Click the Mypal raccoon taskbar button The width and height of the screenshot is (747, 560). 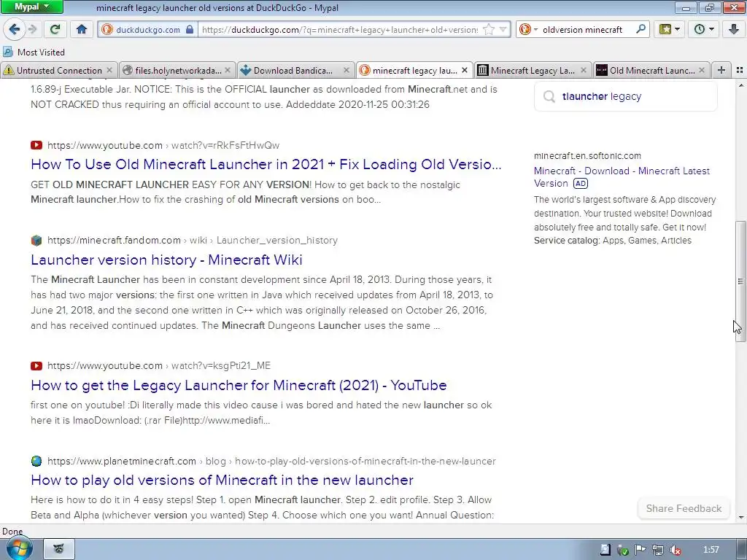pyautogui.click(x=59, y=549)
